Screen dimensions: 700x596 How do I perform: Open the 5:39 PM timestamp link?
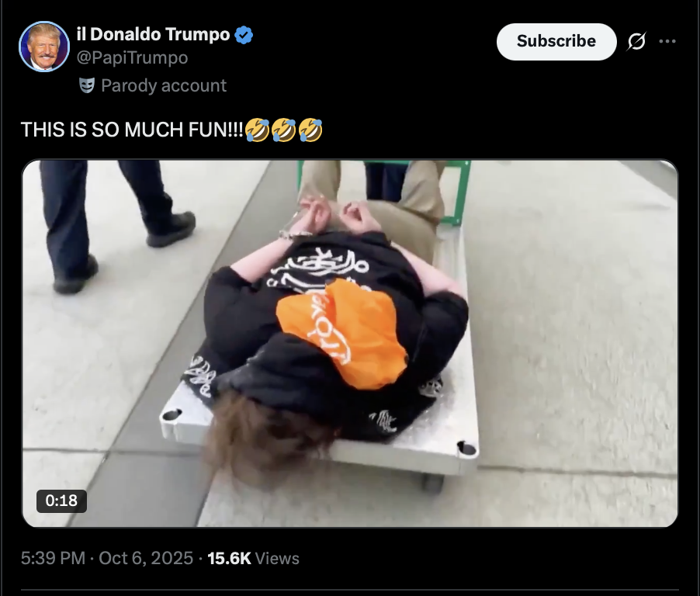pos(53,558)
